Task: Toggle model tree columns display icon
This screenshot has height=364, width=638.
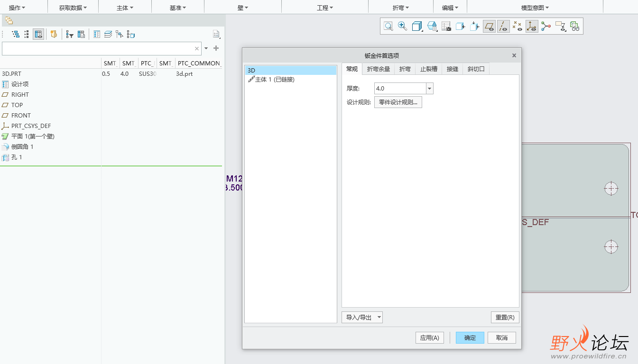Action: pos(38,34)
